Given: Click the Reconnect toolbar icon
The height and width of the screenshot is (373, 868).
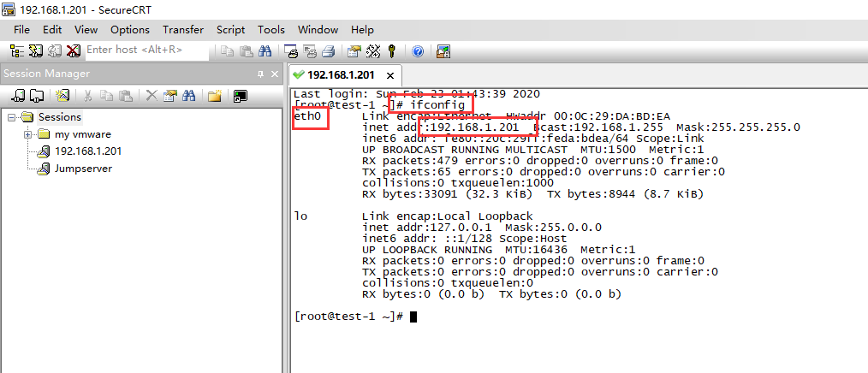Looking at the screenshot, I should (54, 51).
